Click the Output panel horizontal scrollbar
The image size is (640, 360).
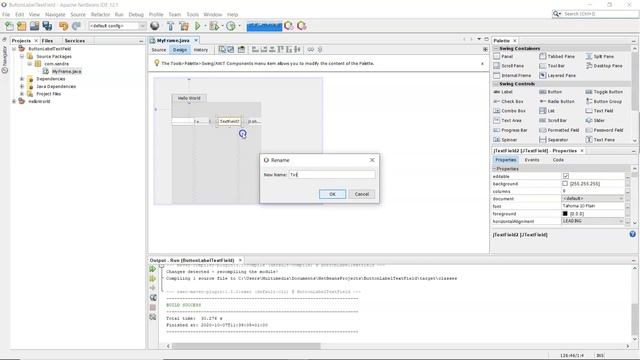tap(246, 346)
